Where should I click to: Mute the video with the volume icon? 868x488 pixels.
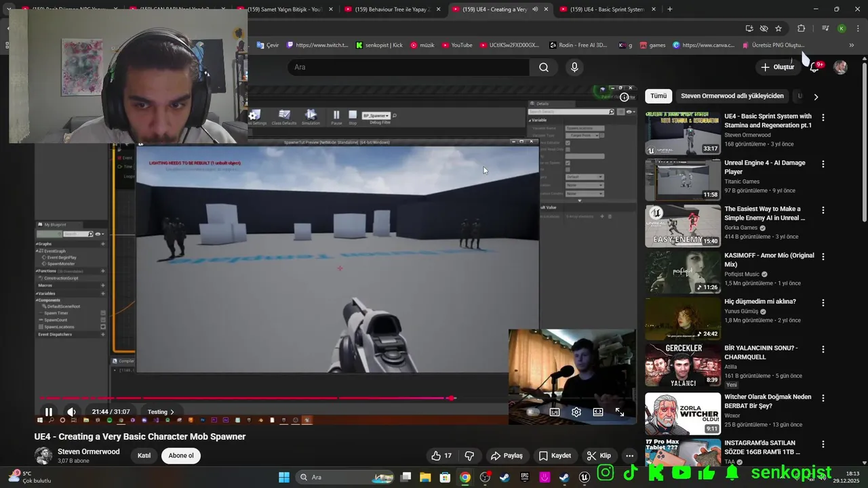[71, 411]
